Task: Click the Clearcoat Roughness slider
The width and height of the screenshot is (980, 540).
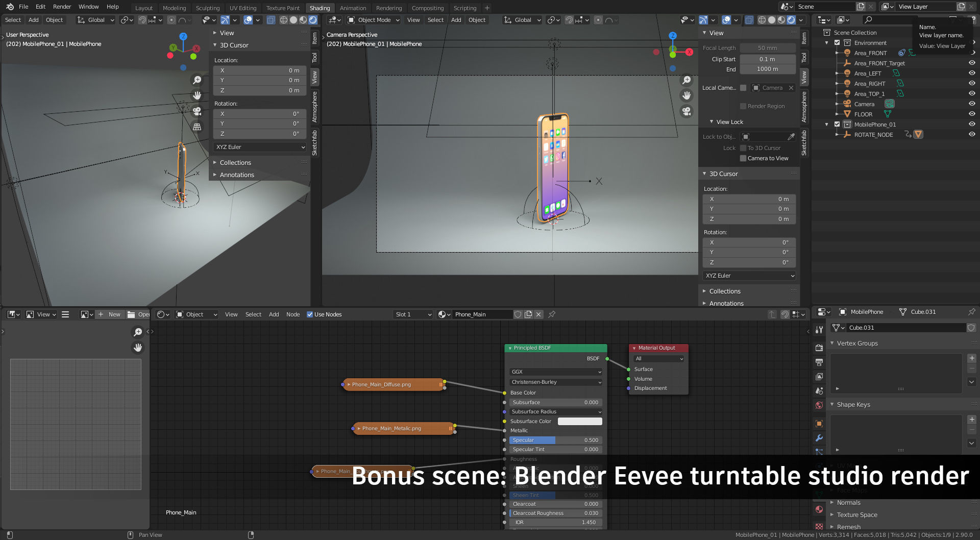Action: click(x=556, y=513)
